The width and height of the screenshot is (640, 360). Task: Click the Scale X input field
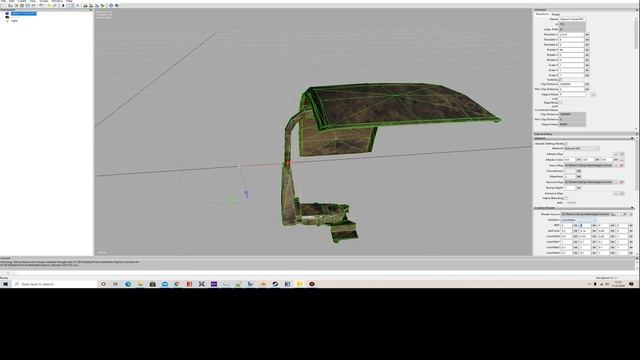click(571, 65)
